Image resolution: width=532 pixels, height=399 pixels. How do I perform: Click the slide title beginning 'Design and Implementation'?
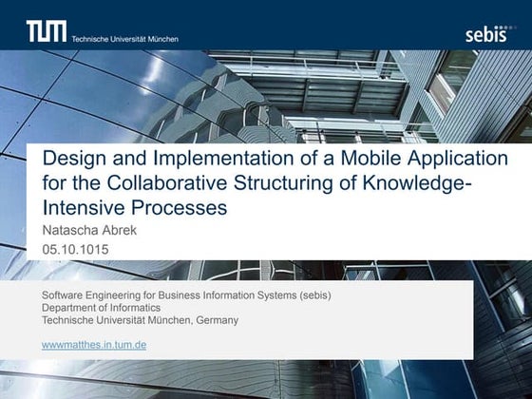click(275, 182)
